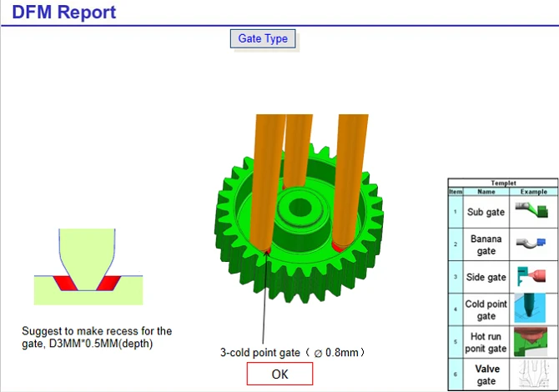Image resolution: width=559 pixels, height=392 pixels.
Task: Click the '3-cold point gate' annotation label
Action: [293, 353]
